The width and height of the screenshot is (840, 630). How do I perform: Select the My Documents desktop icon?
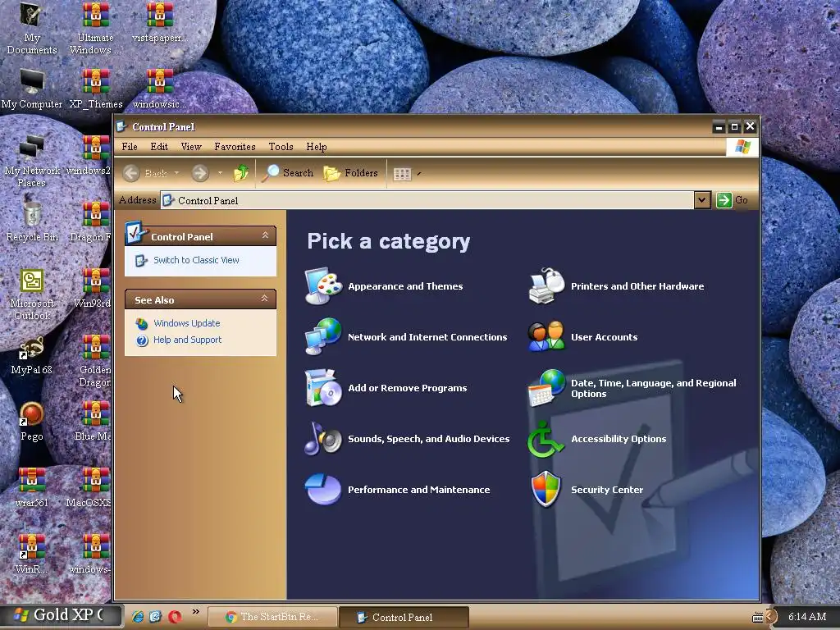[x=32, y=29]
